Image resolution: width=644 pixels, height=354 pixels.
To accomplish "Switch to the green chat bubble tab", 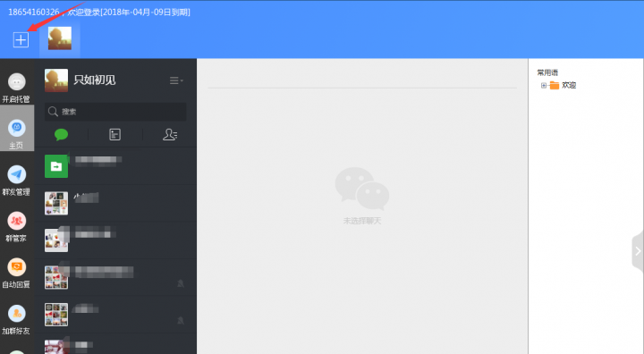I will point(61,134).
